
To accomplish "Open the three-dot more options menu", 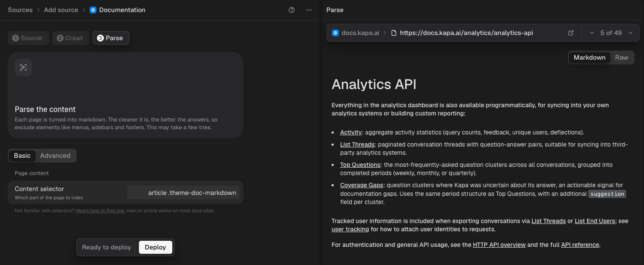I will (309, 10).
